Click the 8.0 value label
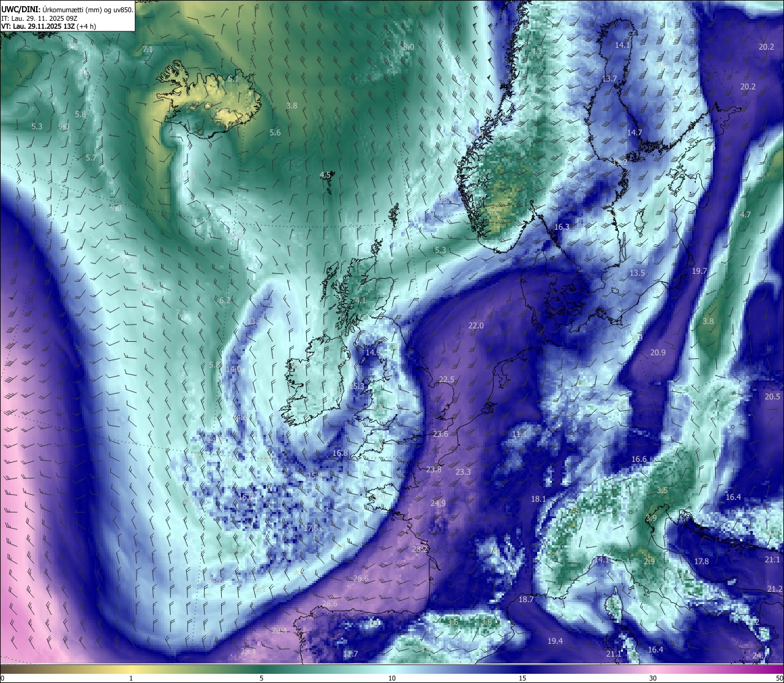Screen dimensions: 784x683 click(x=409, y=47)
